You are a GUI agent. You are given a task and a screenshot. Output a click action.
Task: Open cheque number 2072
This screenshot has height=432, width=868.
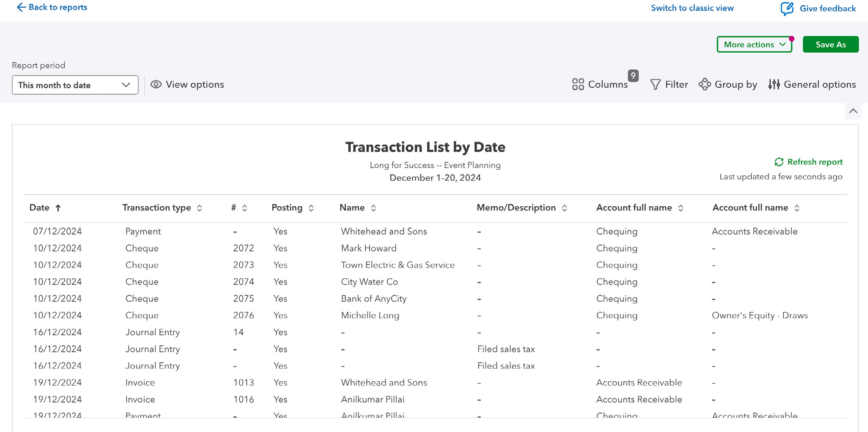[x=243, y=248]
